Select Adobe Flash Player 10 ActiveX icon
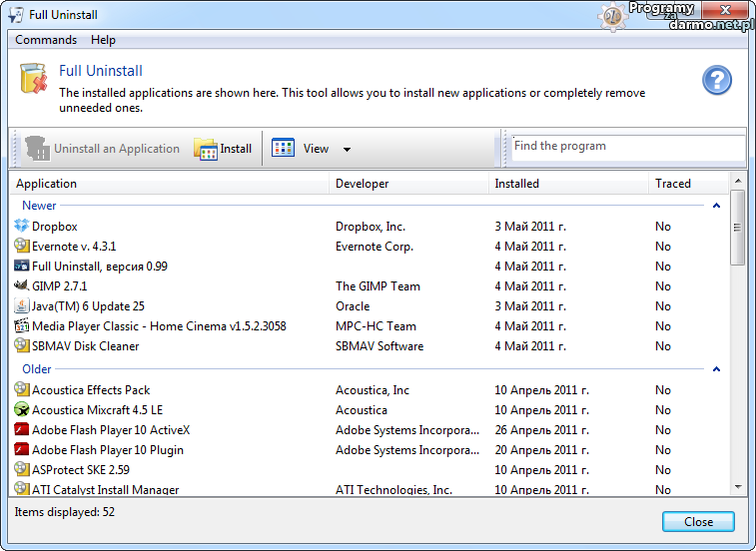756x551 pixels. [x=22, y=430]
